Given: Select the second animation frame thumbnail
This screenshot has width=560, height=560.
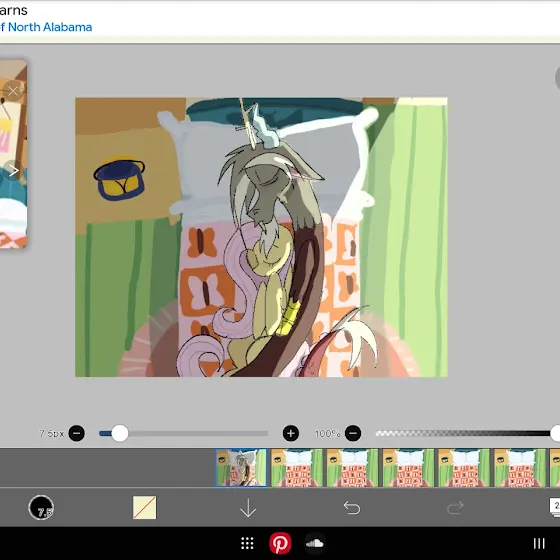Looking at the screenshot, I should (x=297, y=468).
